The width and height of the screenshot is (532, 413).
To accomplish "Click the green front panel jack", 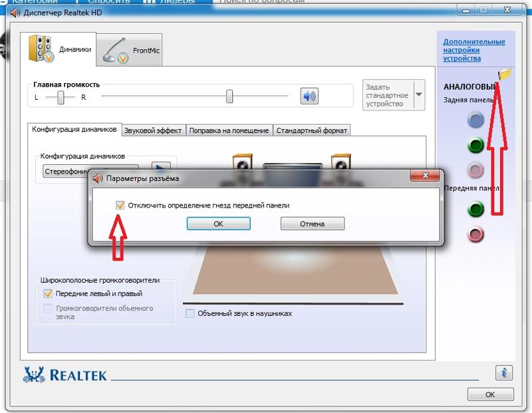I will pyautogui.click(x=475, y=209).
